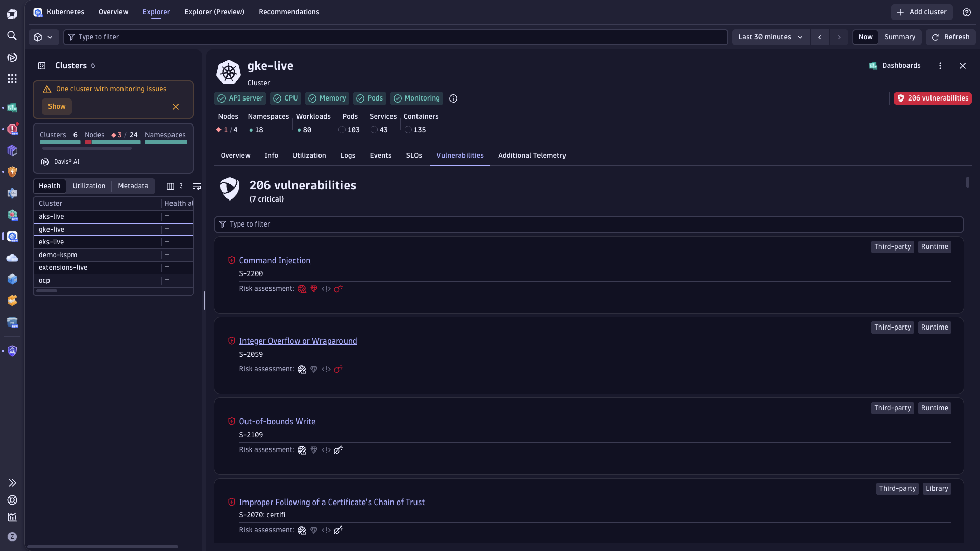Go to previous timeframe chevron
980x551 pixels.
[x=819, y=37]
